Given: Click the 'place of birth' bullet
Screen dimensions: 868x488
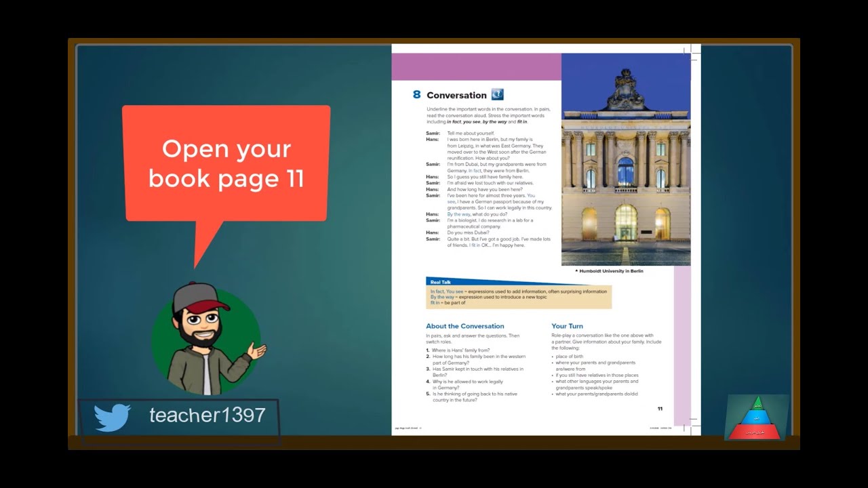Looking at the screenshot, I should pyautogui.click(x=567, y=357).
